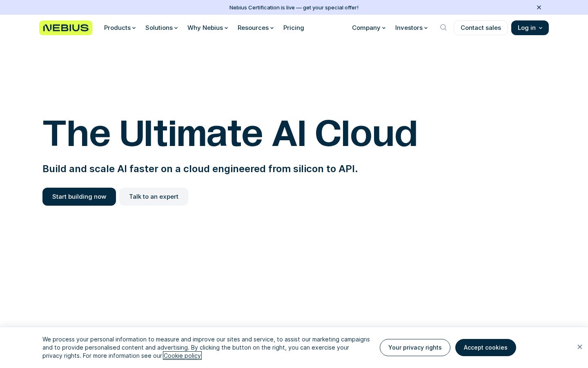Open the Cookie policy link
The image size is (588, 368).
coord(182,356)
